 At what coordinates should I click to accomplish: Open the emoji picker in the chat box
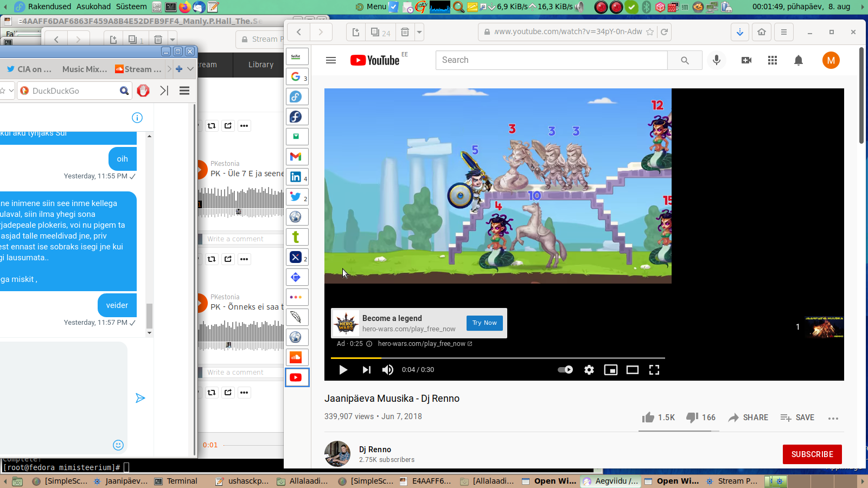pos(118,445)
